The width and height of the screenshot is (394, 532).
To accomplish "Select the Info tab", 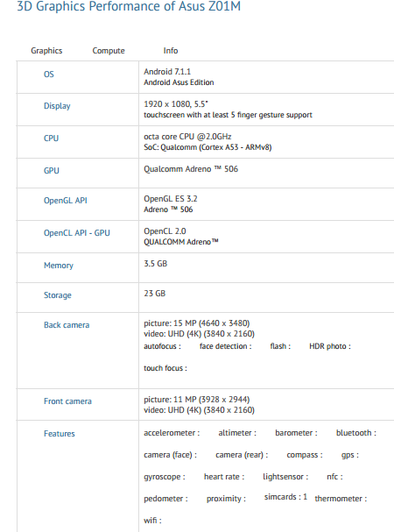I will tap(171, 51).
